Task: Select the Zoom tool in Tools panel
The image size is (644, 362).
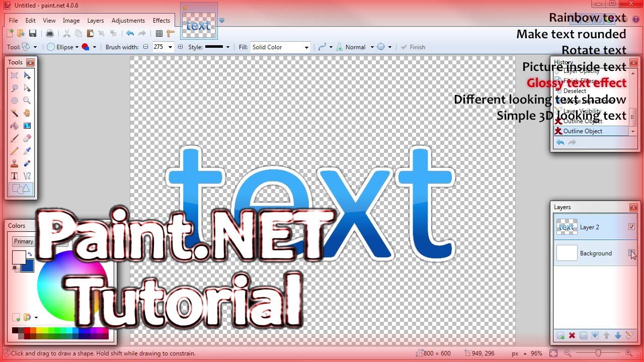Action: tap(27, 101)
